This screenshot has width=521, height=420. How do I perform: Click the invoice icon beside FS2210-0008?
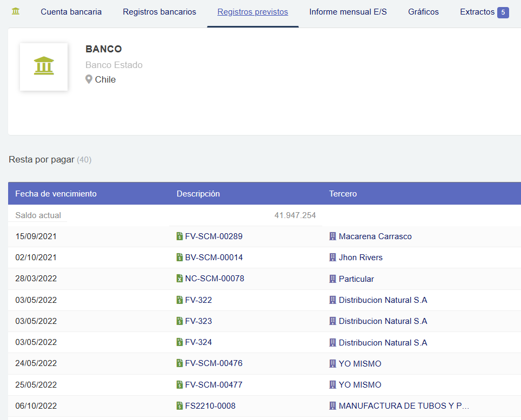[180, 406]
